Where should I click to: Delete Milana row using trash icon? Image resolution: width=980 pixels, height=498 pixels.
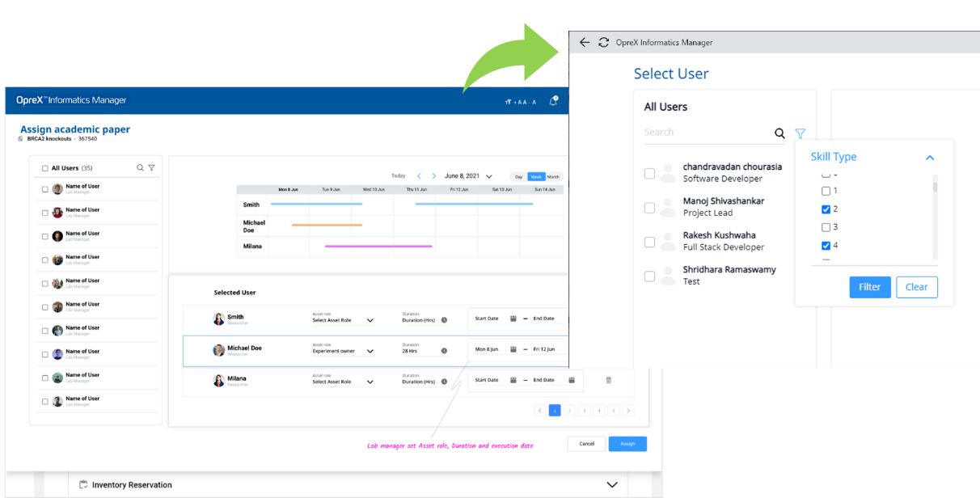pyautogui.click(x=608, y=380)
